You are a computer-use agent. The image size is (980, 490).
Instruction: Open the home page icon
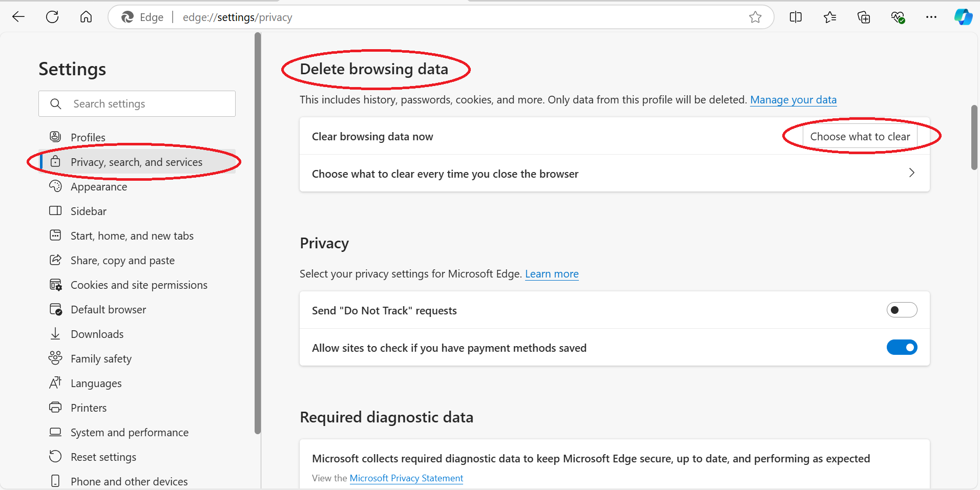coord(86,17)
